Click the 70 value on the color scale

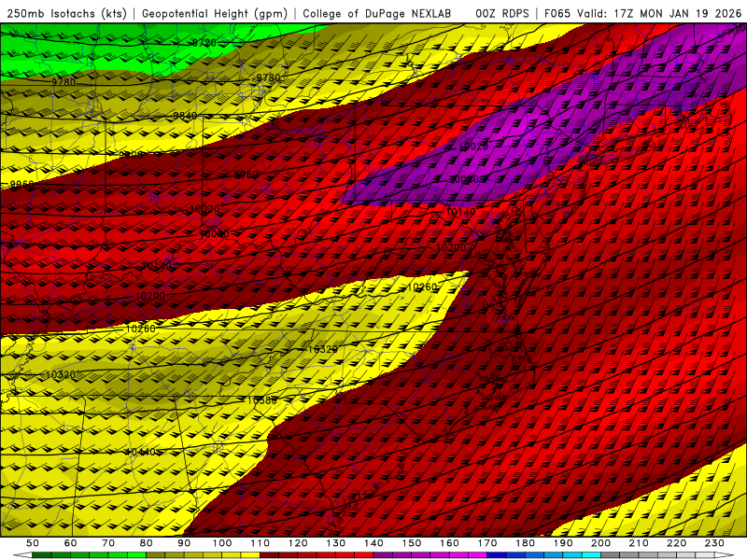point(108,543)
